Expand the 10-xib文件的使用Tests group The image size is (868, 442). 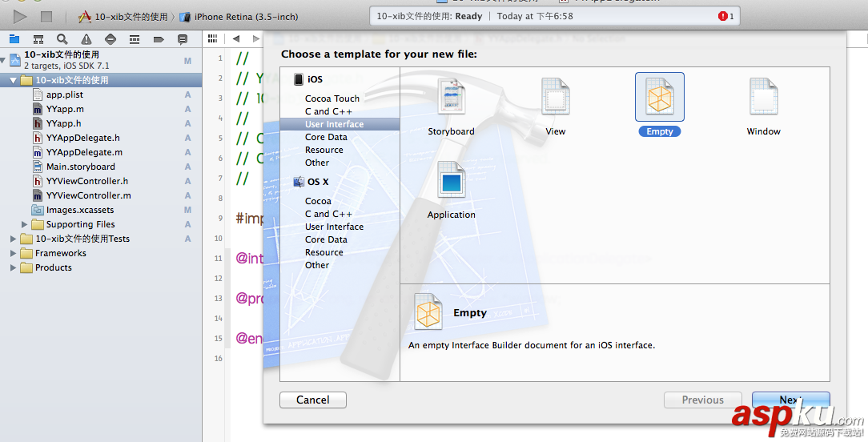(14, 239)
